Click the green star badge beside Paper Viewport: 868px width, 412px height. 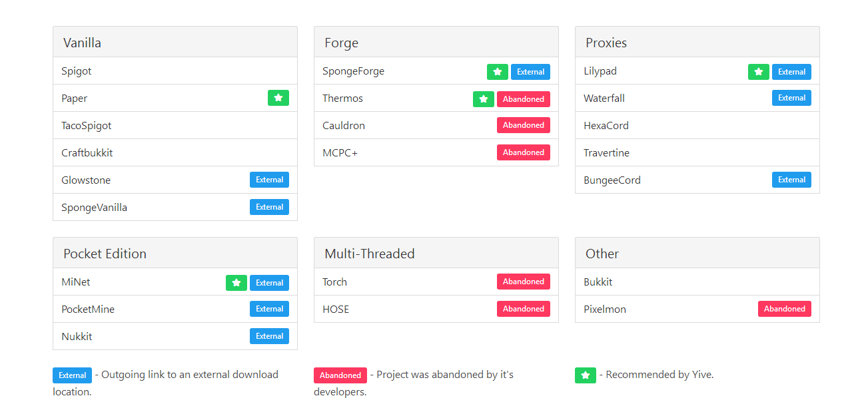coord(278,98)
